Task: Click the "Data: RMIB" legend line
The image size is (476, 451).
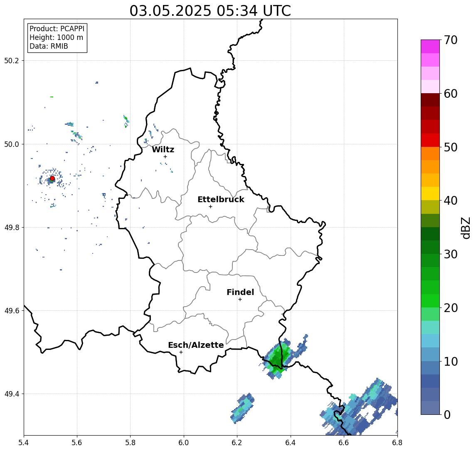Action: (49, 46)
